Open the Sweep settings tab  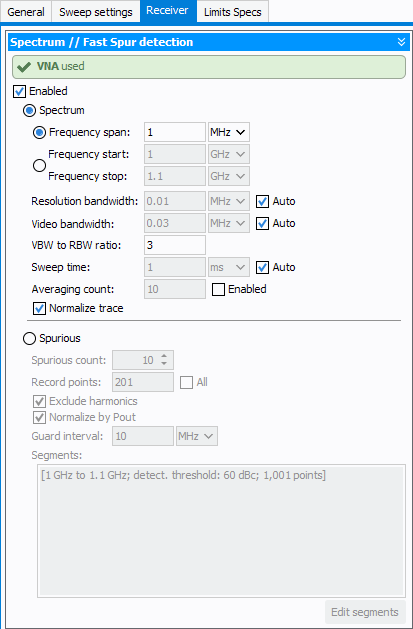[96, 12]
